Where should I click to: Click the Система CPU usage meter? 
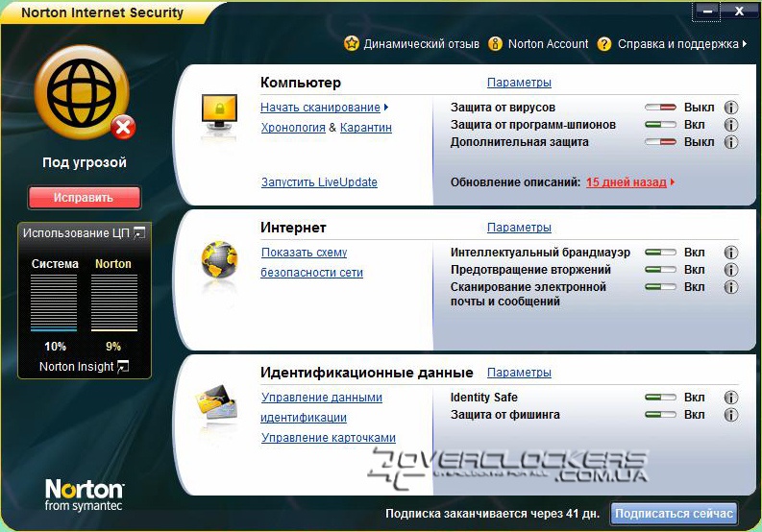click(54, 302)
